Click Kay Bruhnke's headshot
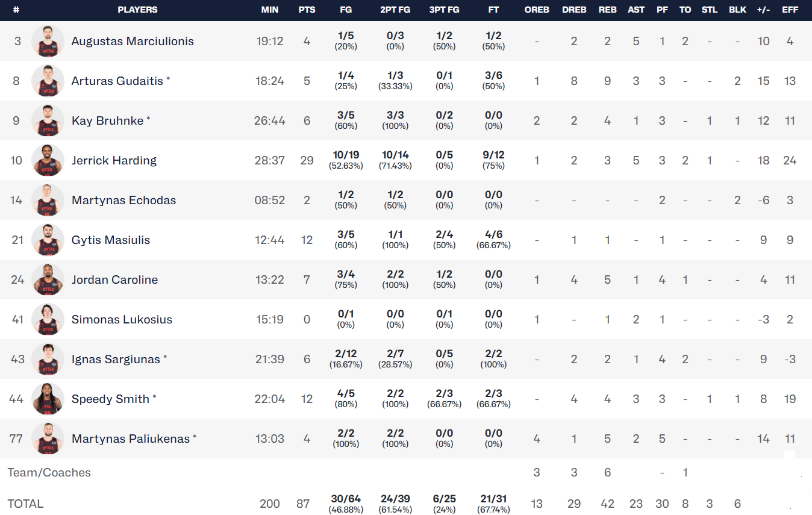This screenshot has height=515, width=812. tap(48, 120)
